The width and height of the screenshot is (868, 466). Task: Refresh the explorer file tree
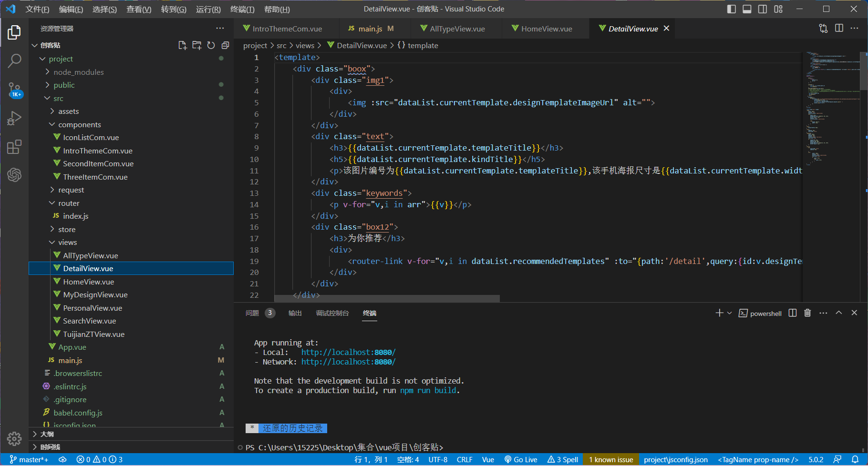click(x=211, y=45)
